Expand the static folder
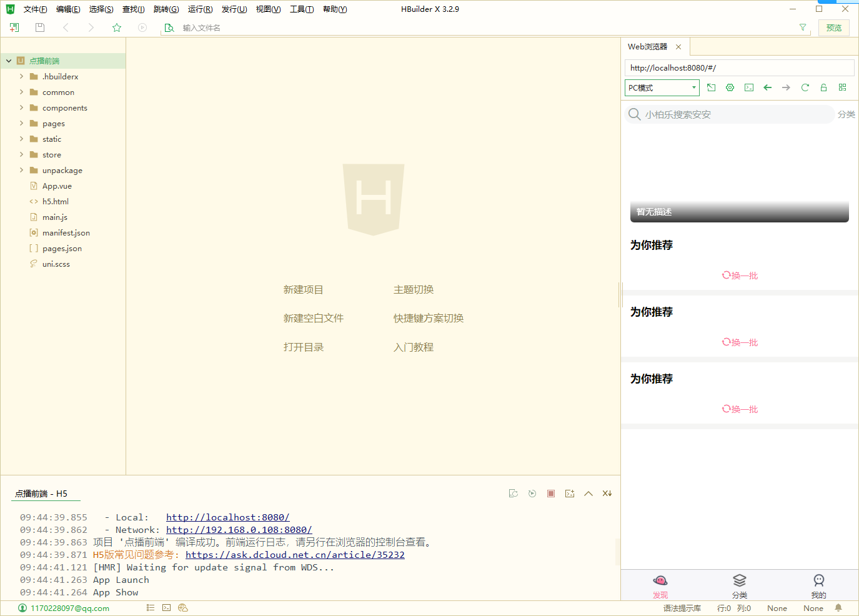Image resolution: width=859 pixels, height=616 pixels. [x=22, y=139]
